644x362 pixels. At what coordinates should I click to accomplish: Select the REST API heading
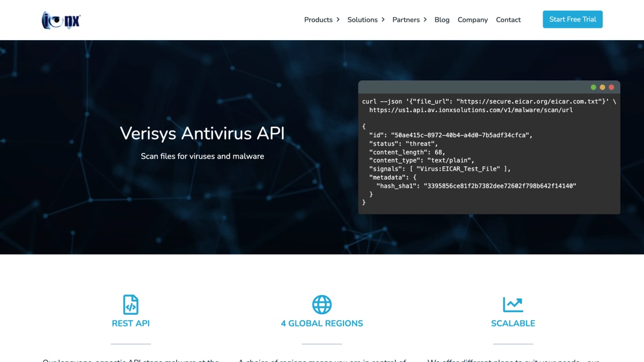131,323
